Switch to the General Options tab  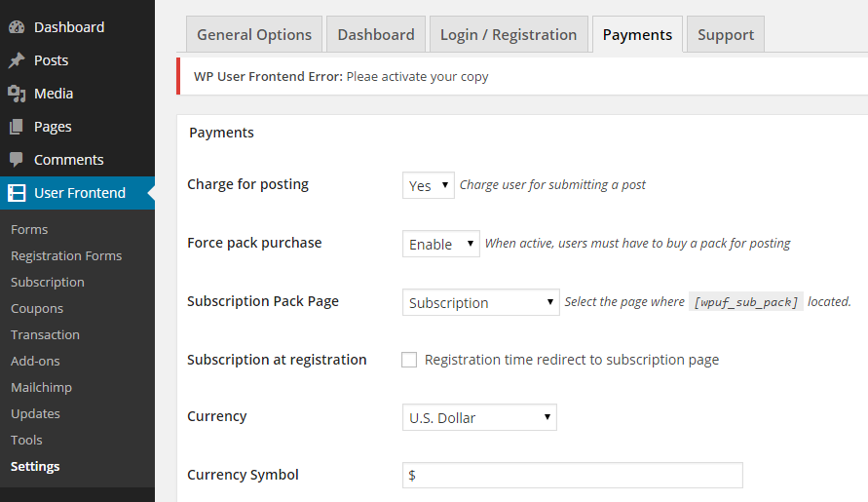click(254, 34)
